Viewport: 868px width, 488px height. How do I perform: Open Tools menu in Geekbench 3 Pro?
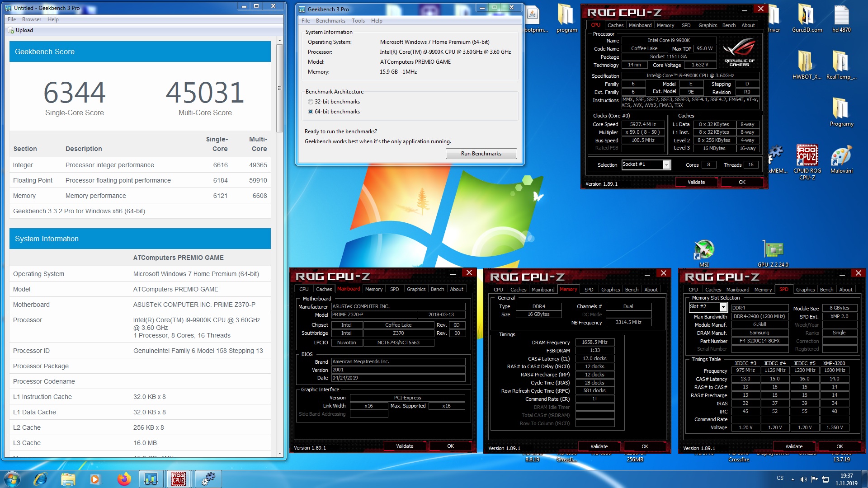click(x=358, y=21)
